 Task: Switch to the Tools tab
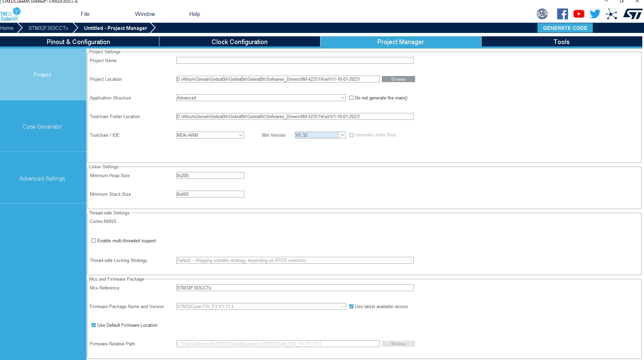[562, 42]
